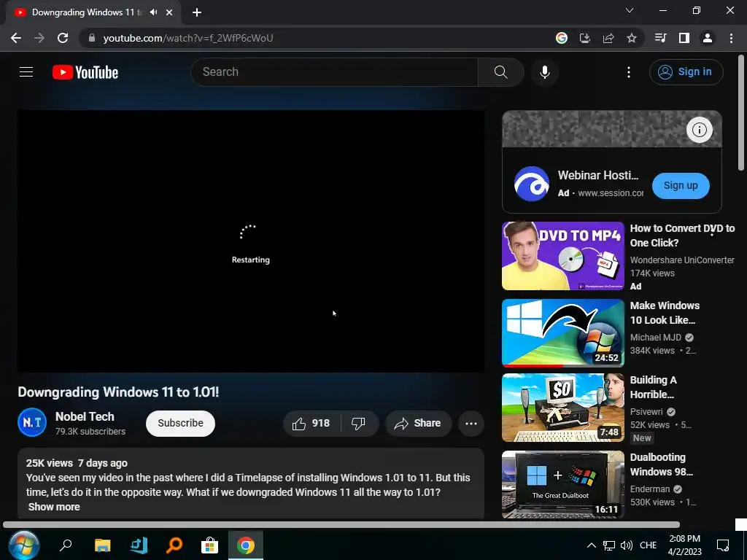Open the YouTube hamburger guide menu

point(26,72)
